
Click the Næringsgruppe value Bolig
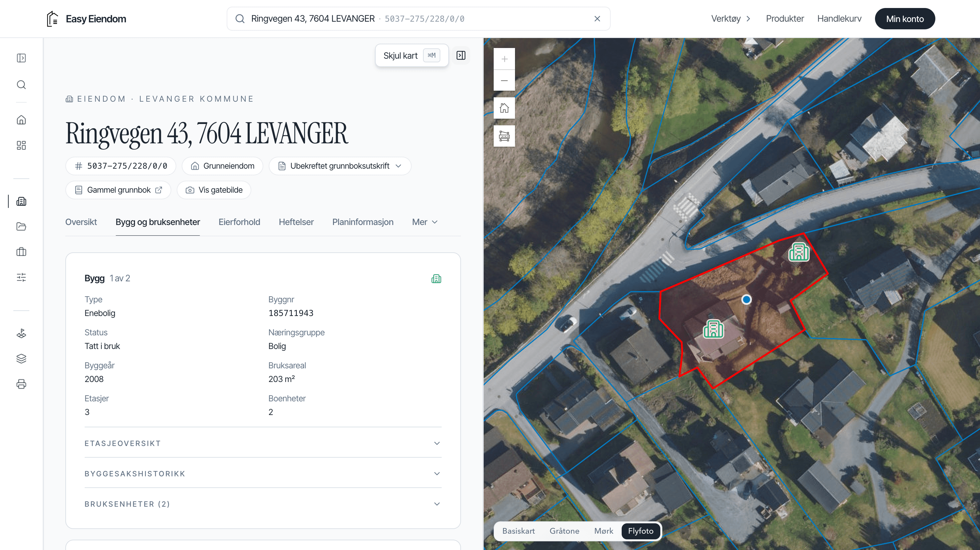coord(277,346)
